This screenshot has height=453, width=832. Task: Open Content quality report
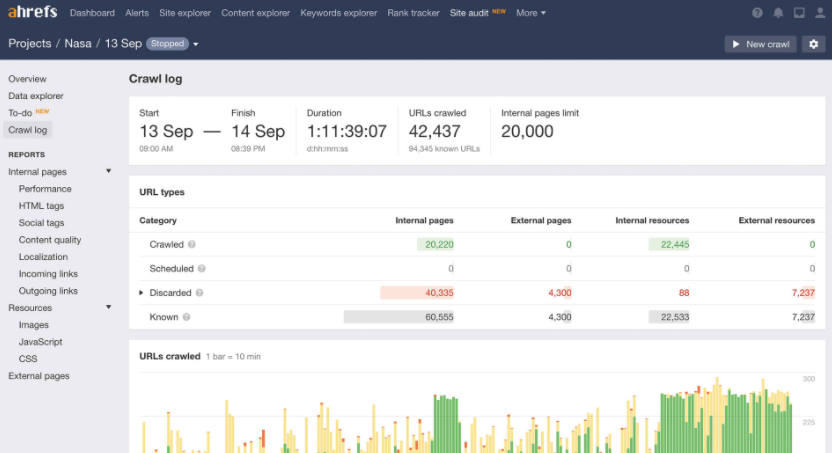50,240
